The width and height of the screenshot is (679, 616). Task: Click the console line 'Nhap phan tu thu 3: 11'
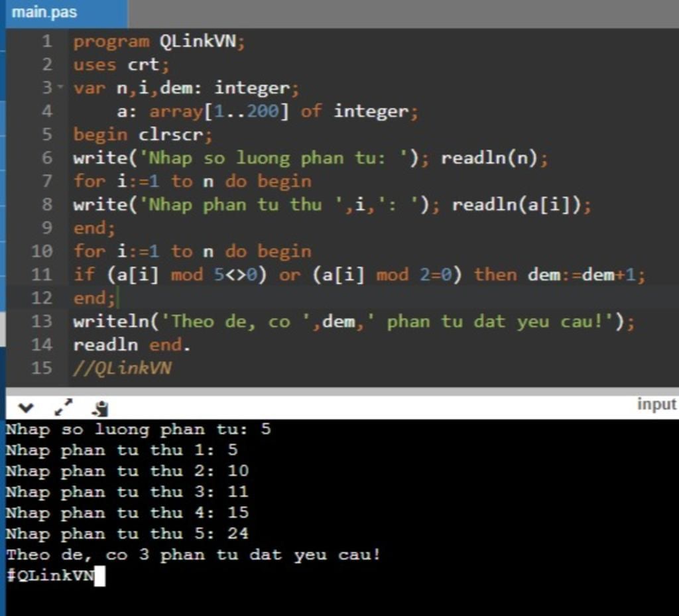click(127, 492)
